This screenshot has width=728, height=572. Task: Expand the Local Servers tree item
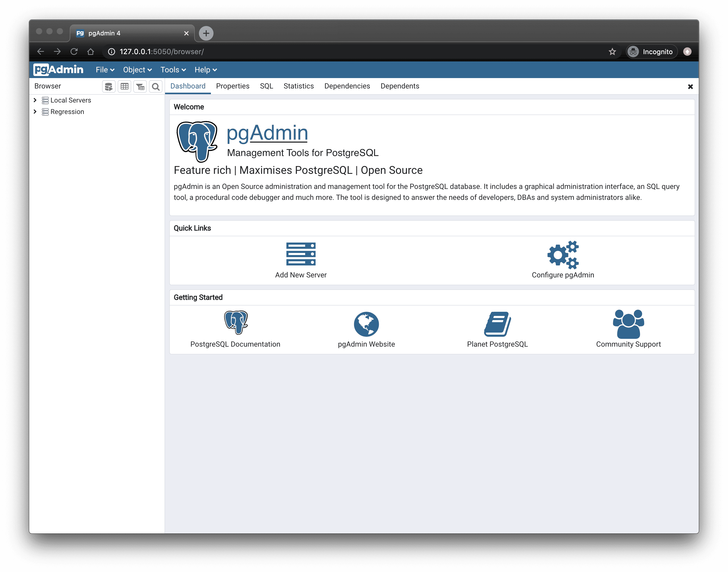pyautogui.click(x=35, y=100)
